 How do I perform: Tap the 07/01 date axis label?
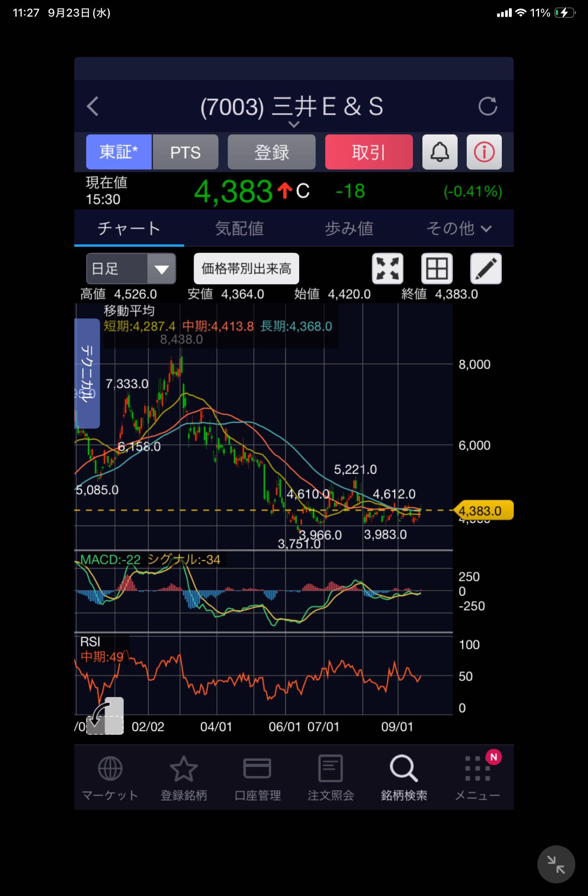[x=323, y=727]
